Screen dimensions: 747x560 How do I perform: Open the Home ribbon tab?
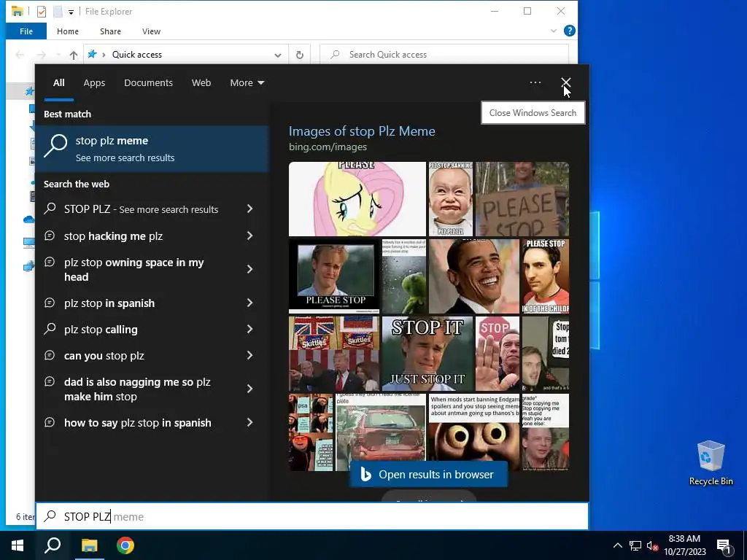(x=68, y=31)
